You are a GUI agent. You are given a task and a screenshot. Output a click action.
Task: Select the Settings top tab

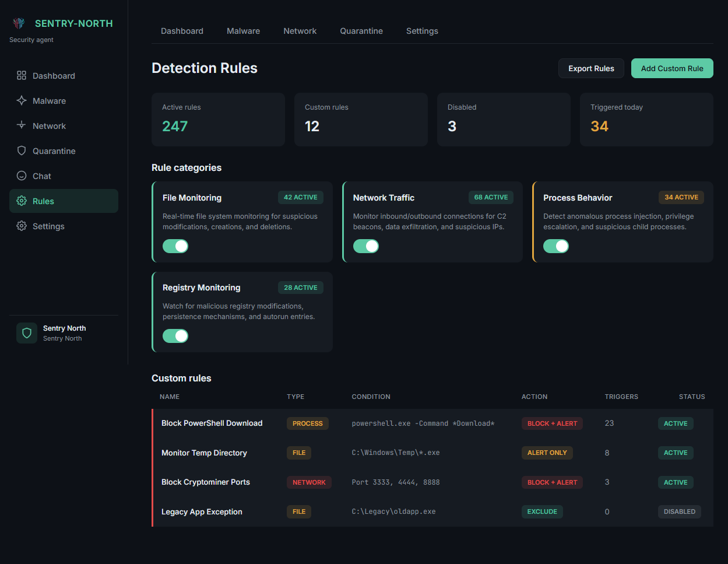coord(422,31)
